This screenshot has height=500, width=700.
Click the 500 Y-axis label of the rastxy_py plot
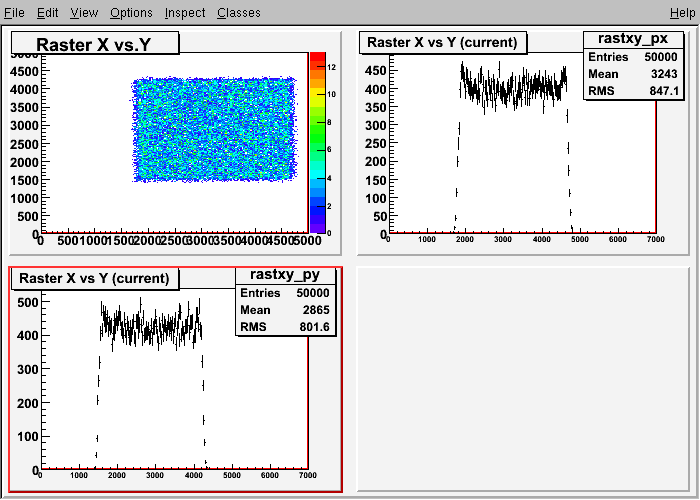[28, 302]
